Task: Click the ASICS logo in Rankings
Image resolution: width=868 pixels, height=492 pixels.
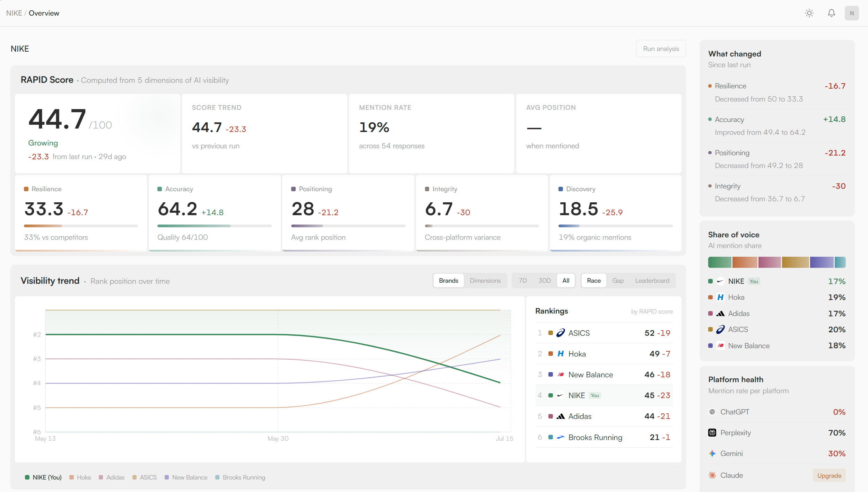Action: coord(561,333)
